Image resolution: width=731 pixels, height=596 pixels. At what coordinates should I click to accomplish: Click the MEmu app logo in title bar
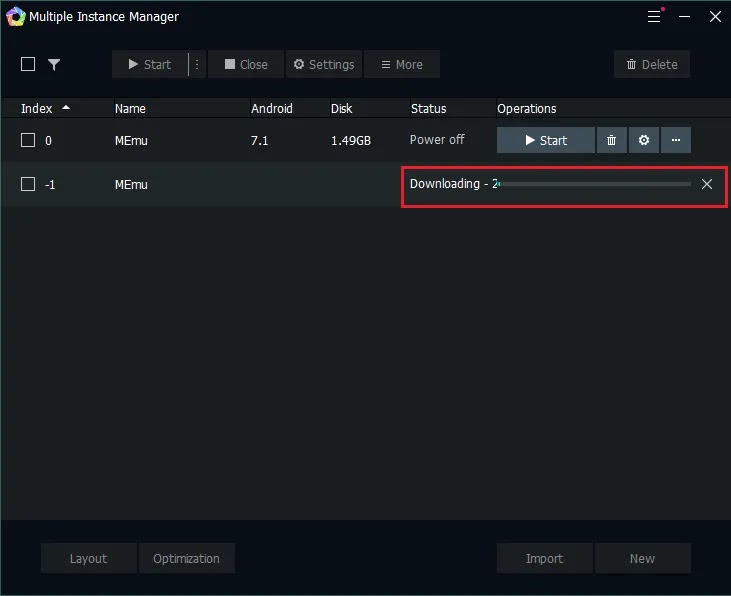[15, 17]
